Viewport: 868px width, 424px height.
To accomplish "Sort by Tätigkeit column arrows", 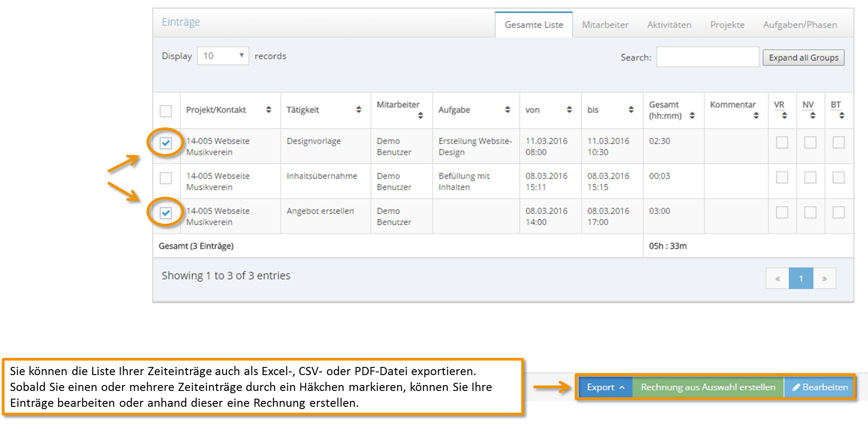I will 359,110.
